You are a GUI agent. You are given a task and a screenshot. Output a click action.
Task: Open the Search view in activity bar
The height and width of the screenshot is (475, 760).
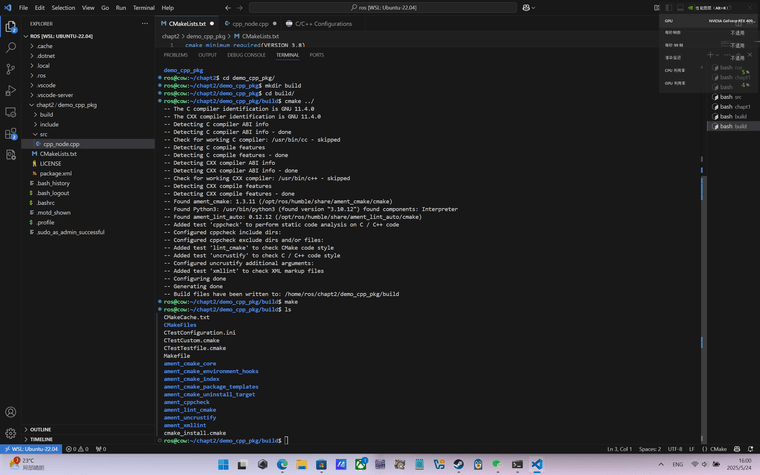[x=11, y=48]
